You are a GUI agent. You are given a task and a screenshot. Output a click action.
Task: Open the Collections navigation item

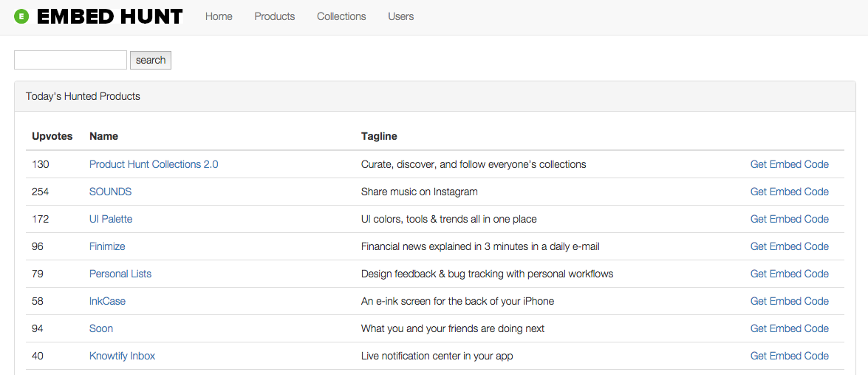click(341, 16)
